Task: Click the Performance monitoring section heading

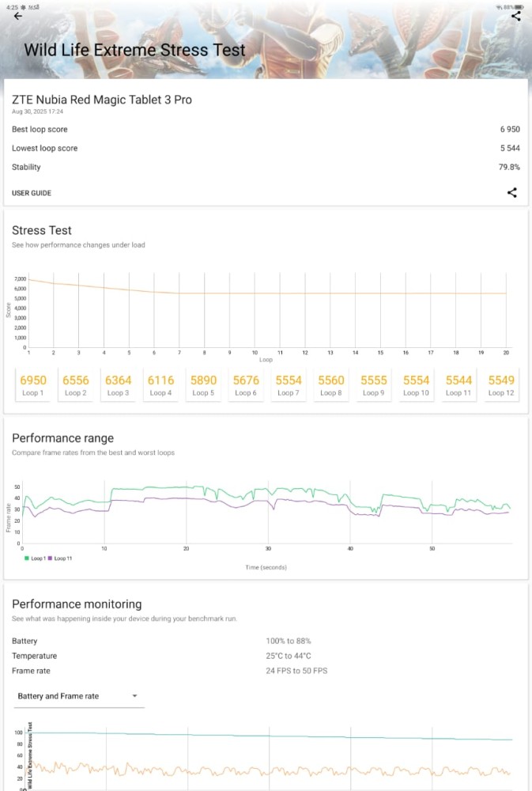Action: (x=77, y=604)
